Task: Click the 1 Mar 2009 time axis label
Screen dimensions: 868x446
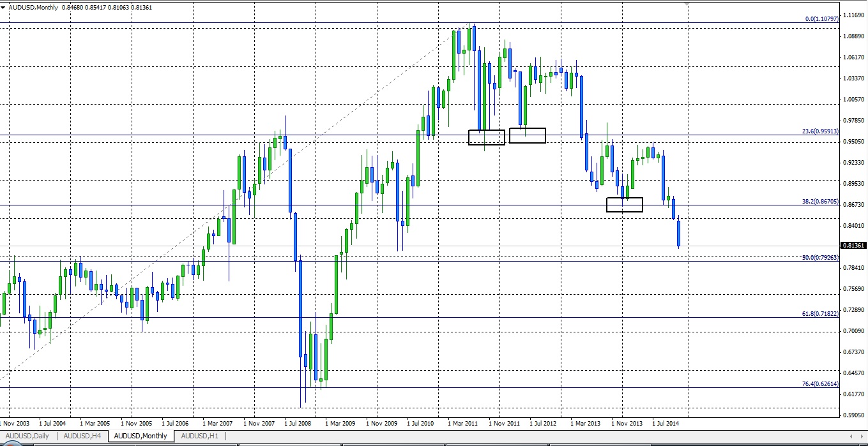Action: point(340,423)
